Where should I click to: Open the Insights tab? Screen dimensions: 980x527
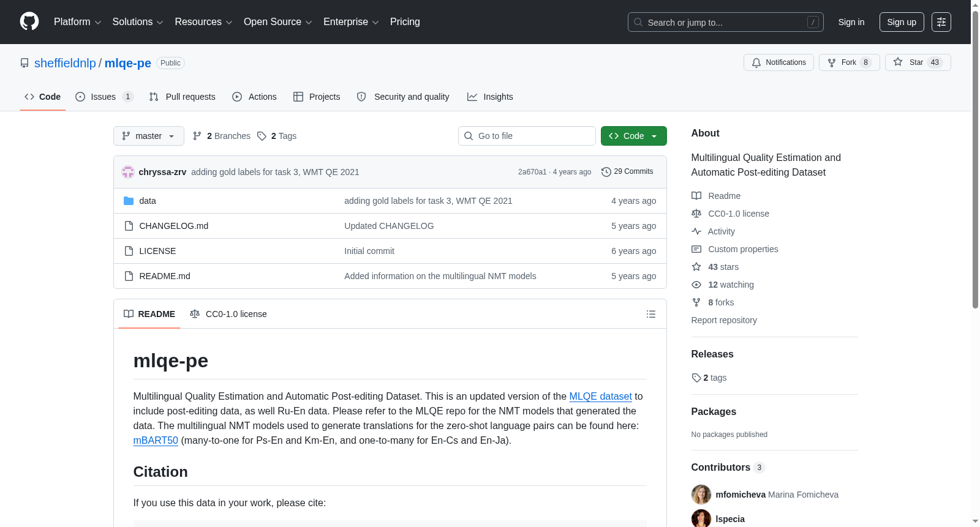click(x=490, y=97)
